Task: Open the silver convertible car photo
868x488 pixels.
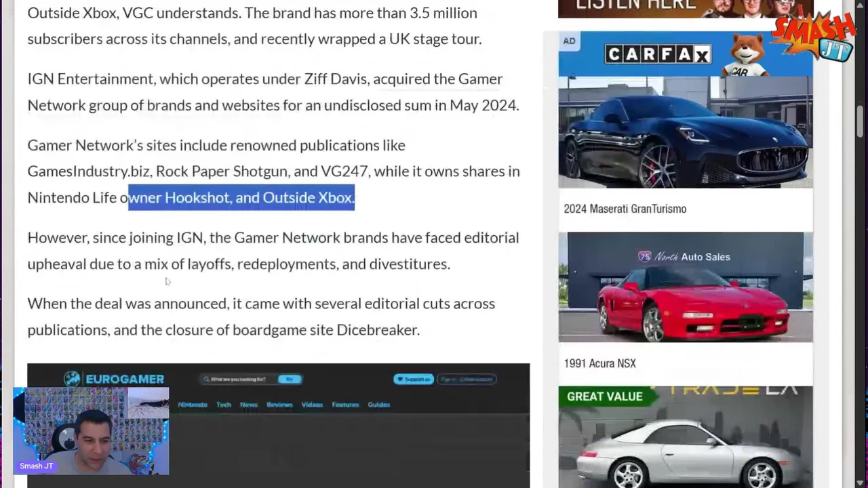Action: tap(685, 437)
